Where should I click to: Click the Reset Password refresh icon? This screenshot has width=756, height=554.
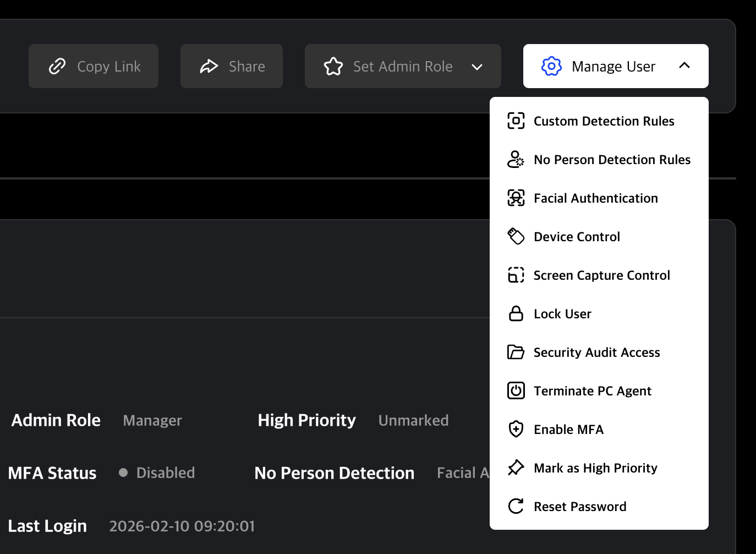(x=516, y=507)
